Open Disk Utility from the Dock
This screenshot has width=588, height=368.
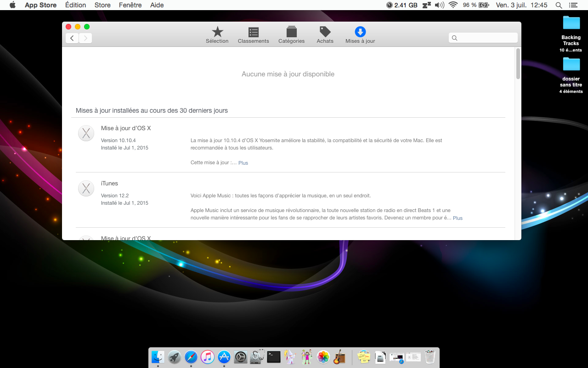pos(257,357)
